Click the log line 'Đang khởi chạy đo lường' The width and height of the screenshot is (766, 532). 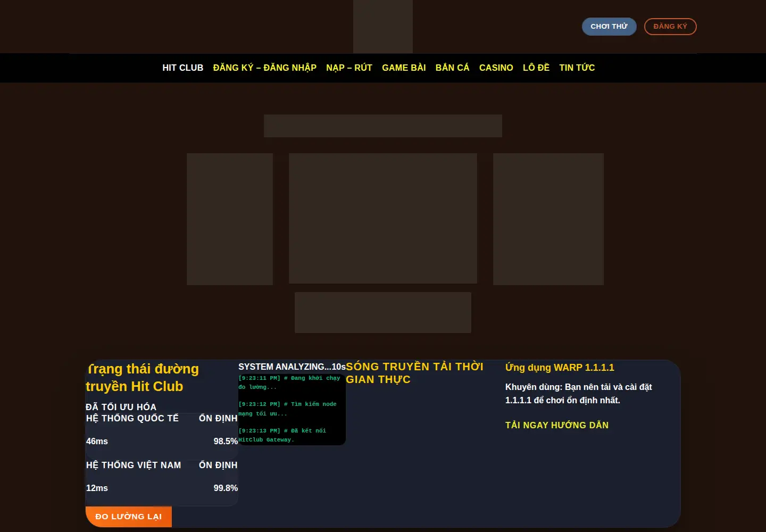tap(289, 383)
